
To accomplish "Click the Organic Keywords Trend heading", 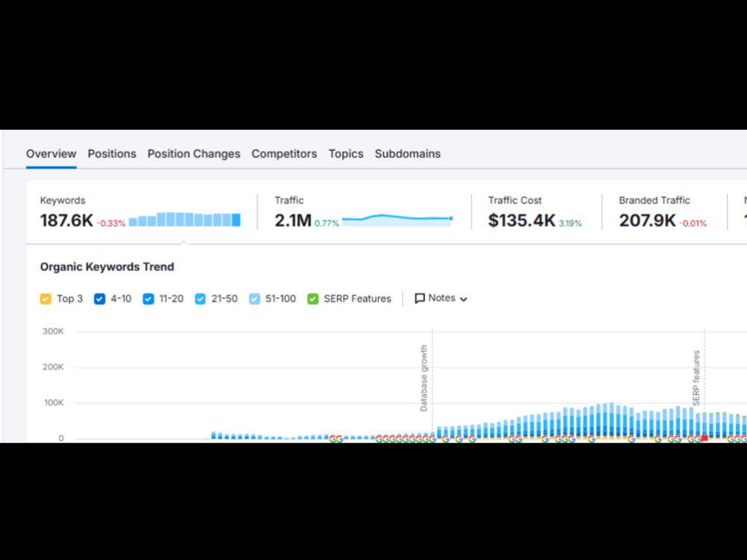I will [x=107, y=267].
